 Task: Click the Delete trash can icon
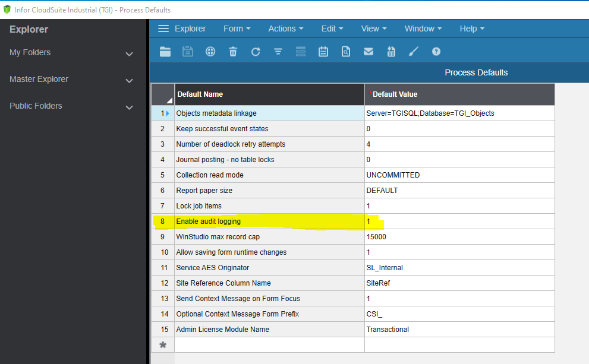(233, 52)
